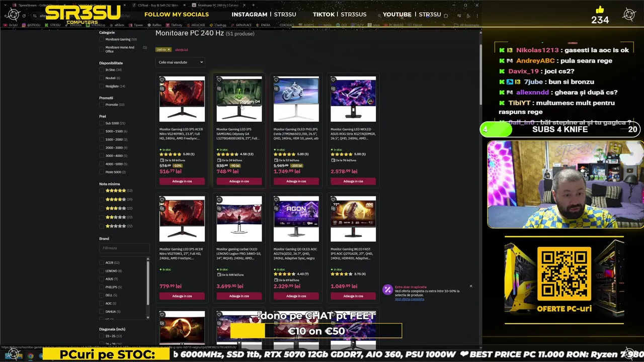
Task: Select the 23 - 25 inch diagonal checkbox
Action: [102, 336]
